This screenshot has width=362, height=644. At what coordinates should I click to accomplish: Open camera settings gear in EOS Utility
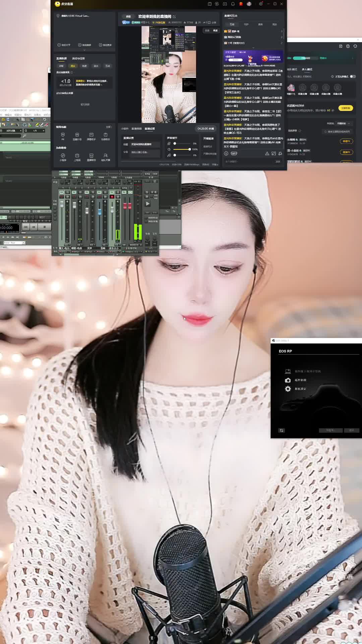coord(288,389)
